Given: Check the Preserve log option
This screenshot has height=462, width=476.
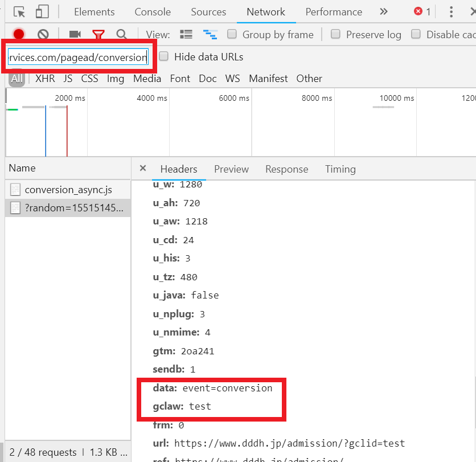Looking at the screenshot, I should tap(336, 34).
